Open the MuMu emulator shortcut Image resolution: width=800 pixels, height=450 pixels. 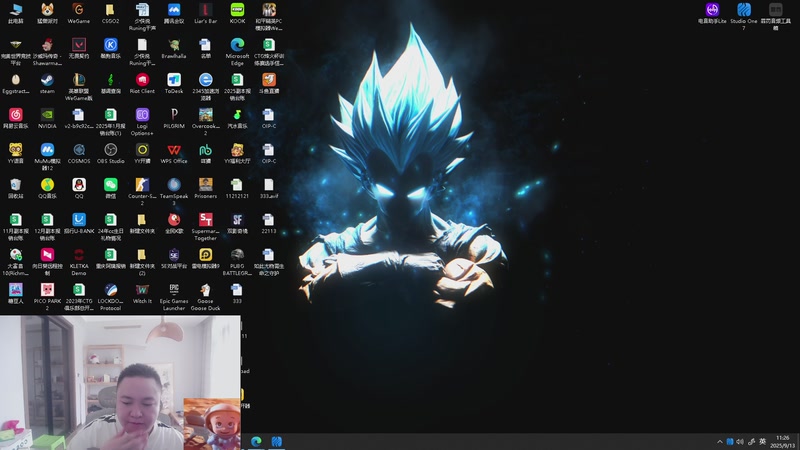tap(47, 157)
